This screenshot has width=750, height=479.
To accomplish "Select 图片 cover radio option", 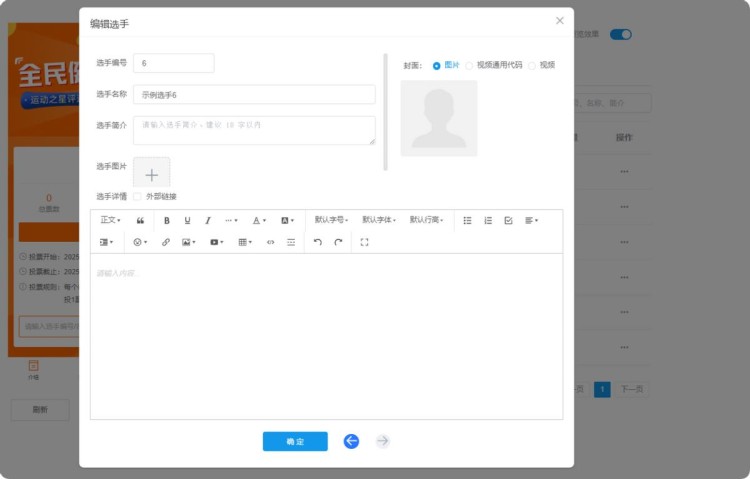I will point(437,65).
